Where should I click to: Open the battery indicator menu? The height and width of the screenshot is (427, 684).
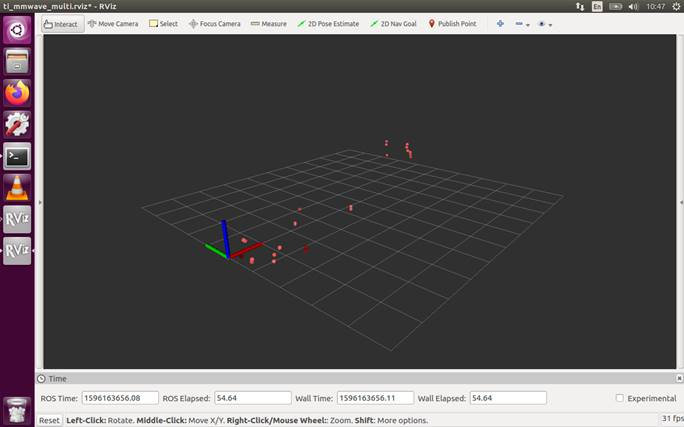click(x=615, y=6)
